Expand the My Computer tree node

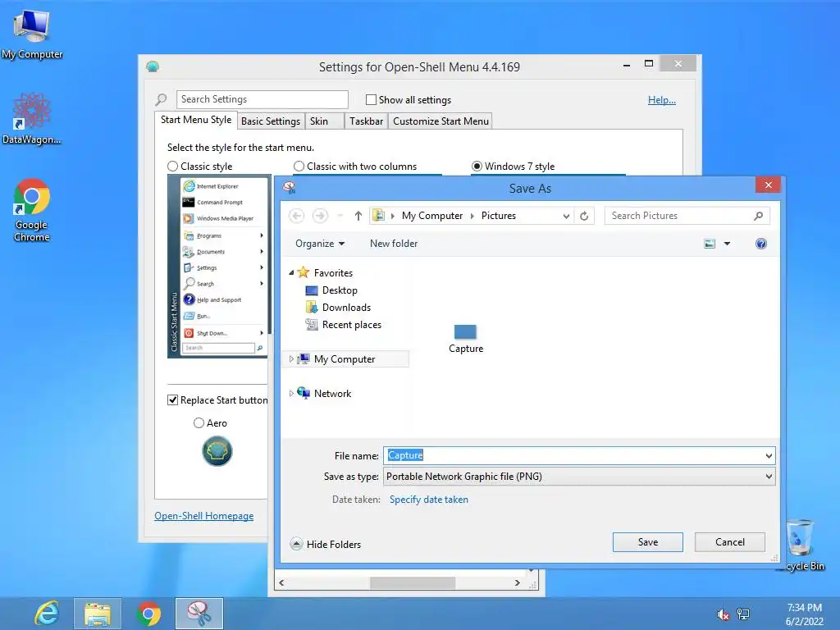click(x=291, y=359)
